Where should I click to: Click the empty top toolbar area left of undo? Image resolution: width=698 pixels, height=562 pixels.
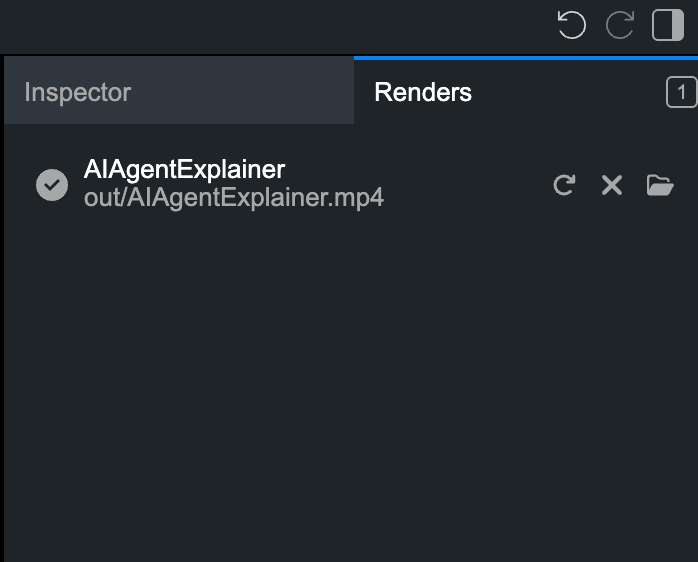tap(276, 26)
